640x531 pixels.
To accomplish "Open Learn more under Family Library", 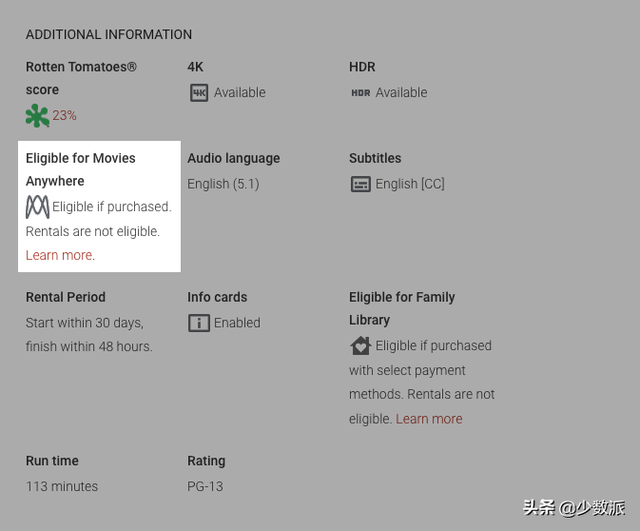I will (x=429, y=419).
